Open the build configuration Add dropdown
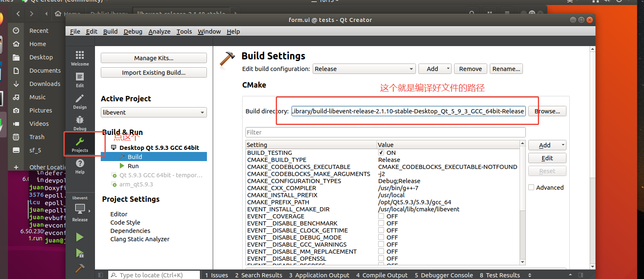This screenshot has height=279, width=644. pos(435,69)
